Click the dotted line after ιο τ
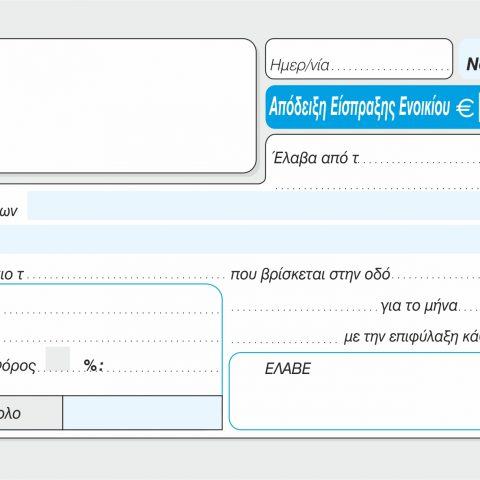The height and width of the screenshot is (480, 480). tap(125, 277)
